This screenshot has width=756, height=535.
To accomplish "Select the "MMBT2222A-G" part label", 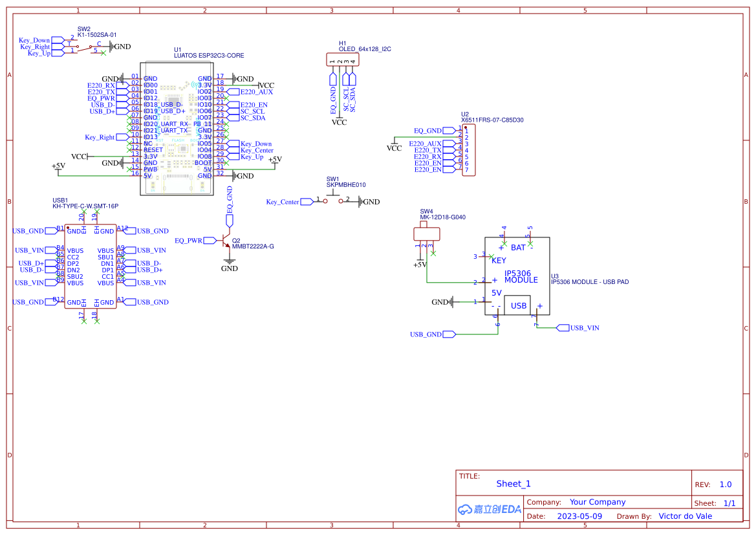I will tap(253, 246).
